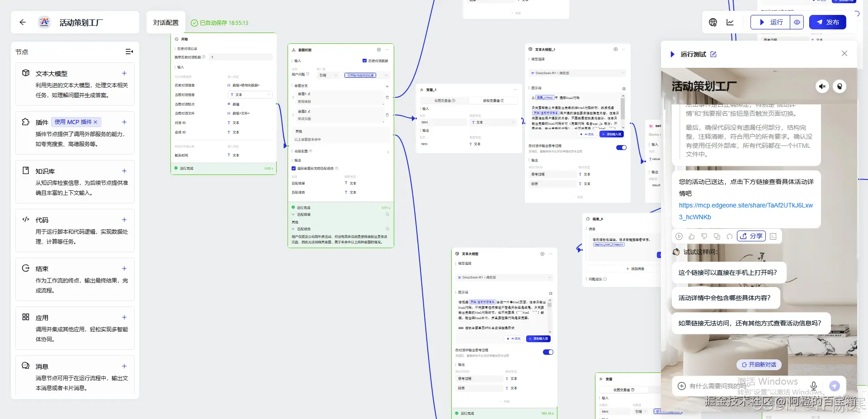Toggle 在对话中输出思考过程 switch in 文本大模型_1

click(x=621, y=147)
